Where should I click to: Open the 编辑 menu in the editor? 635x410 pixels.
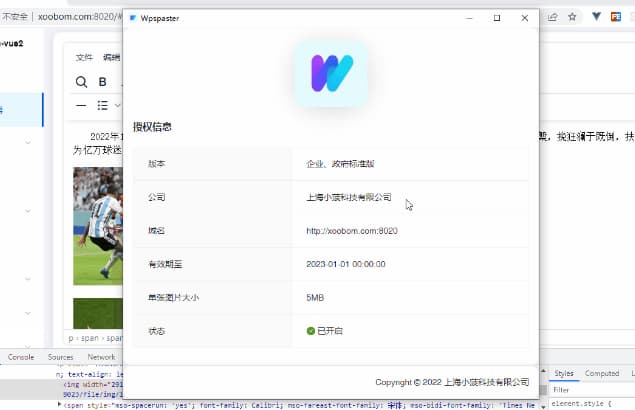pos(111,58)
